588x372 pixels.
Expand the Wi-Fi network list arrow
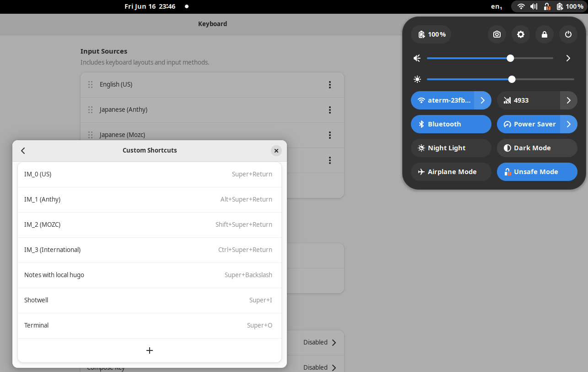click(483, 100)
